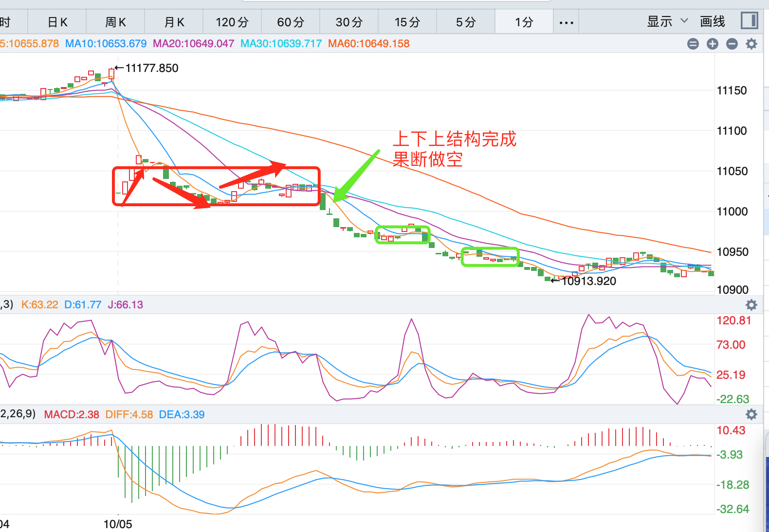
Task: Open the more timeframes ellipsis menu
Action: point(566,22)
